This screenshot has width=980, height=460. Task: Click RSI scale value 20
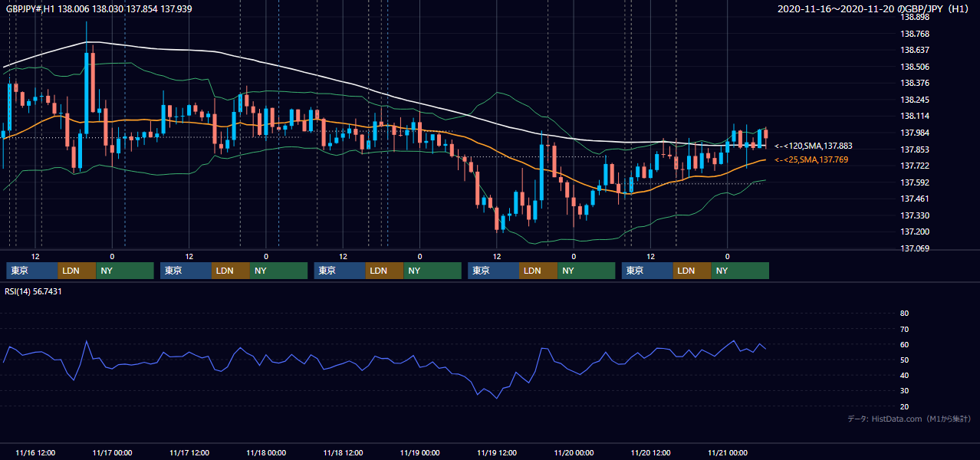click(904, 406)
